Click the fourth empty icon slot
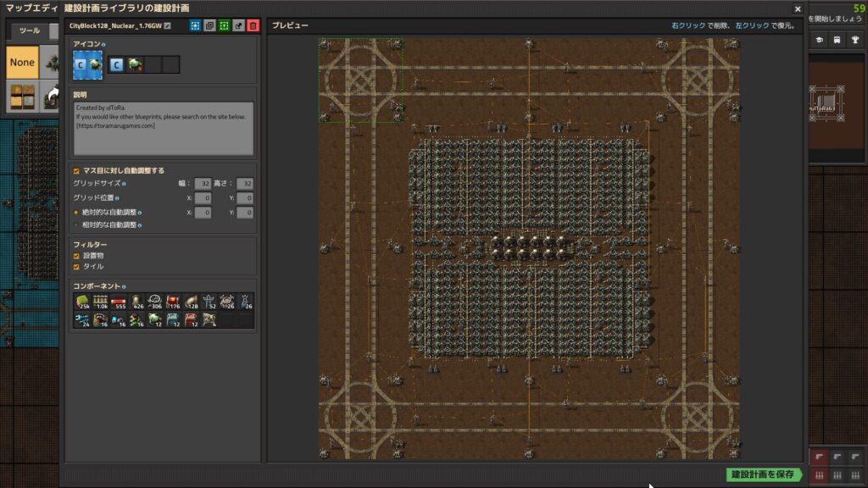The height and width of the screenshot is (488, 868). 171,64
